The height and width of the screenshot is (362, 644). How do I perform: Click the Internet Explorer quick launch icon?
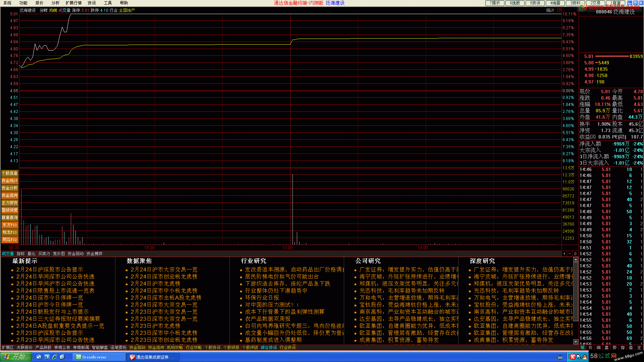click(x=55, y=357)
